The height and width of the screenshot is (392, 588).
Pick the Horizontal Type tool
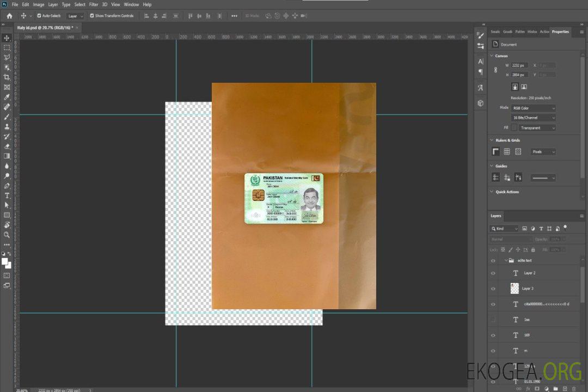coord(7,195)
